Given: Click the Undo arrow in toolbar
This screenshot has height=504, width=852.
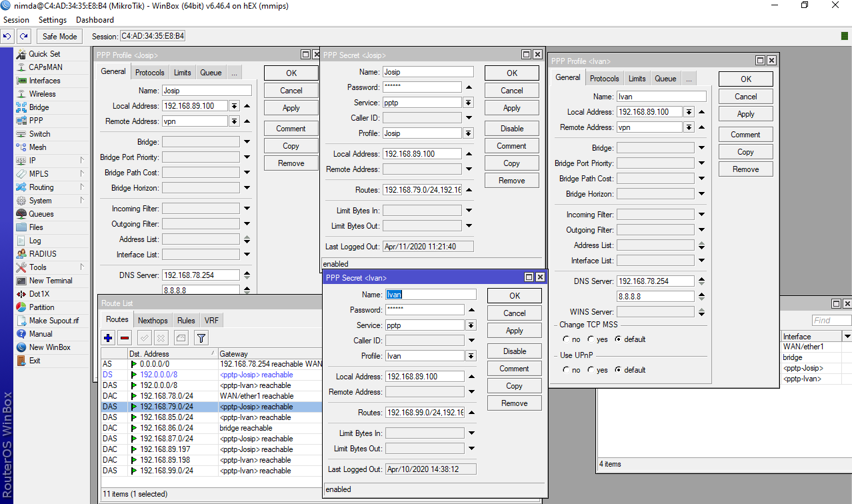Looking at the screenshot, I should tap(7, 36).
